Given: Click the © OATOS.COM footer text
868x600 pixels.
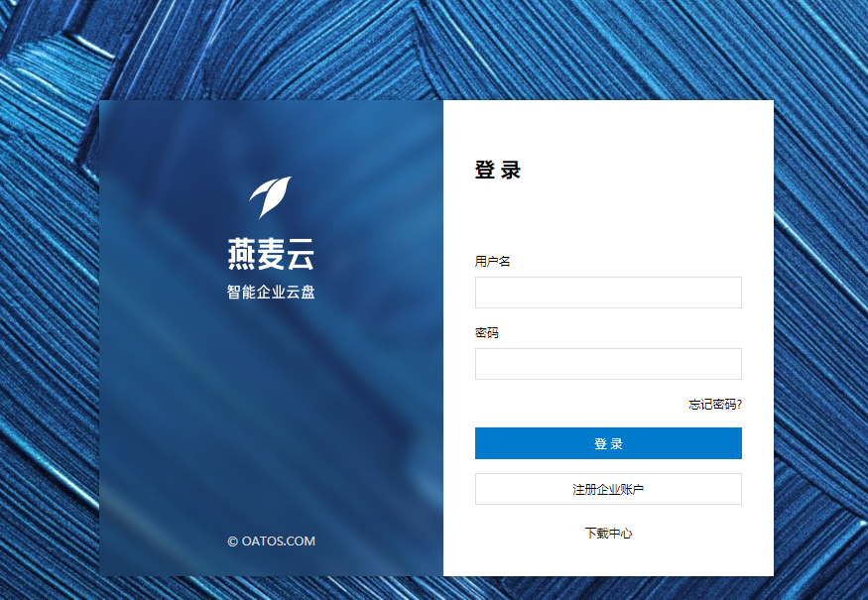Looking at the screenshot, I should click(271, 540).
